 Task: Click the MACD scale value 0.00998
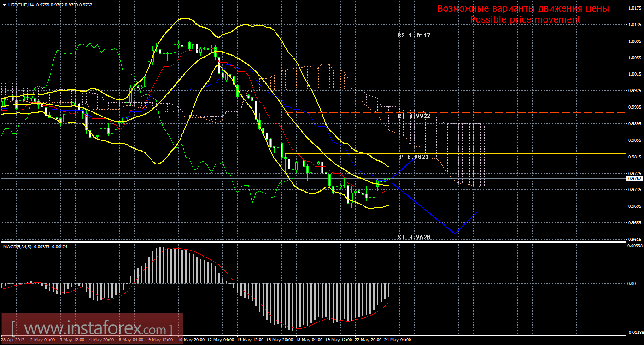pos(634,246)
